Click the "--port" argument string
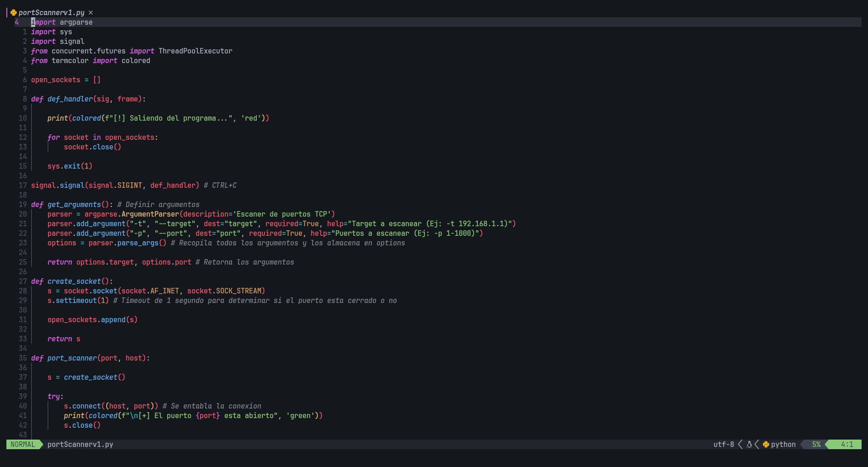The height and width of the screenshot is (467, 868). tap(171, 233)
